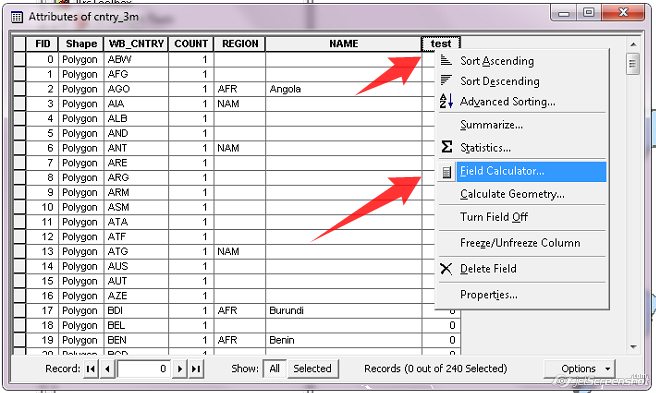This screenshot has width=656, height=393.
Task: Open Field Calculator from the menu
Action: [522, 171]
